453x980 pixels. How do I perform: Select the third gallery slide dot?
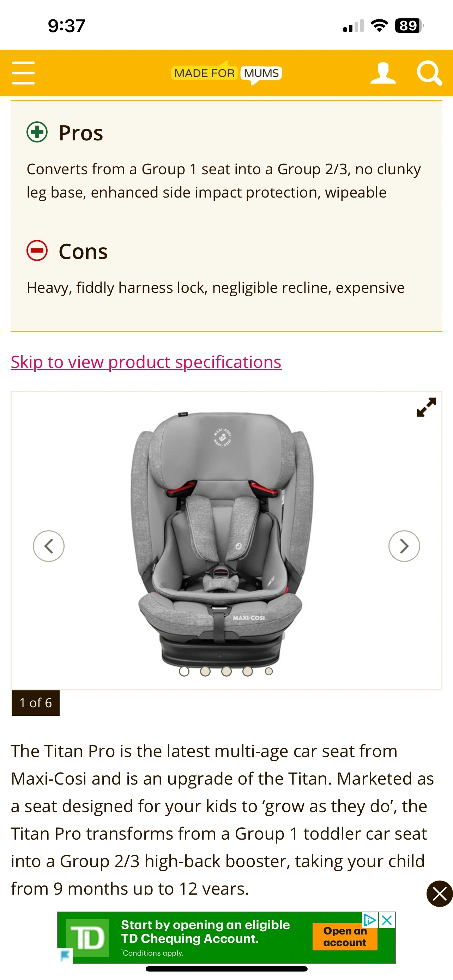point(226,671)
